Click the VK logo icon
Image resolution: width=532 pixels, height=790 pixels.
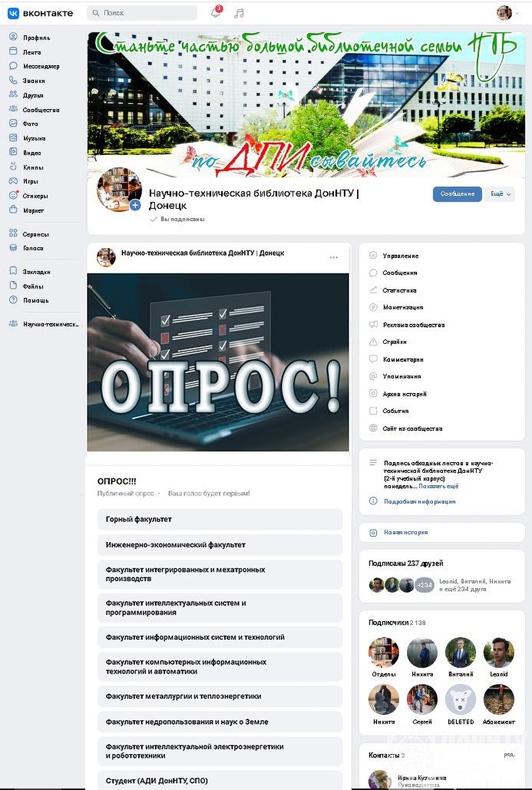click(x=13, y=13)
